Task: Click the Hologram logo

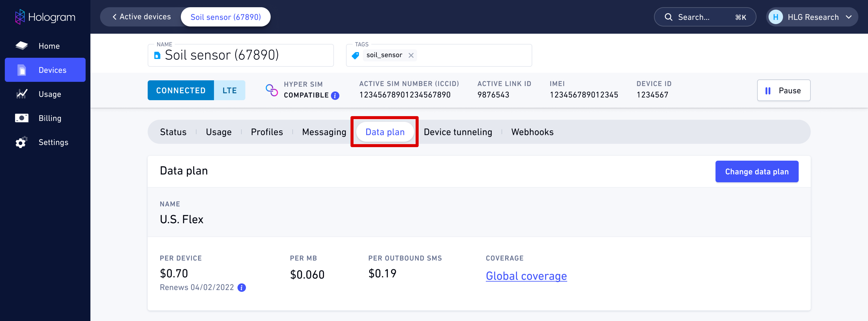Action: click(x=45, y=17)
